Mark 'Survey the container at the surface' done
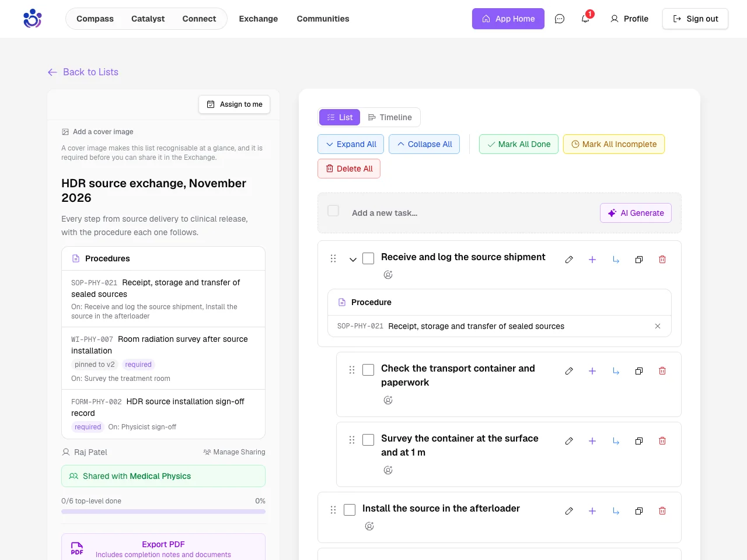Image resolution: width=747 pixels, height=560 pixels. (x=368, y=440)
